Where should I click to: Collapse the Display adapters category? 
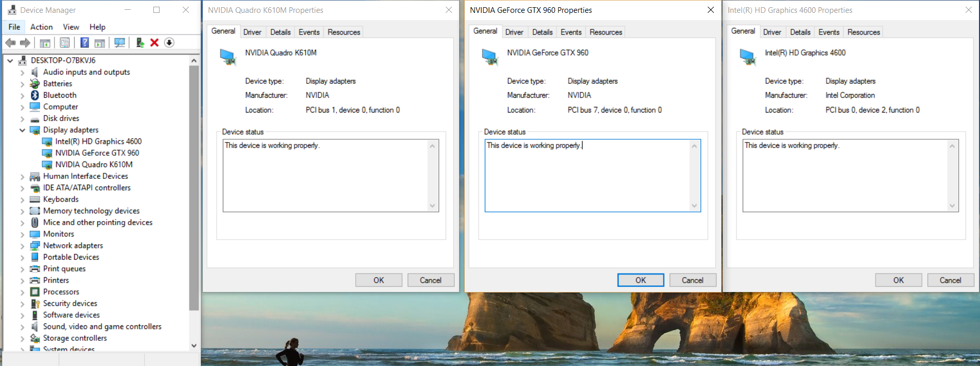pos(22,130)
